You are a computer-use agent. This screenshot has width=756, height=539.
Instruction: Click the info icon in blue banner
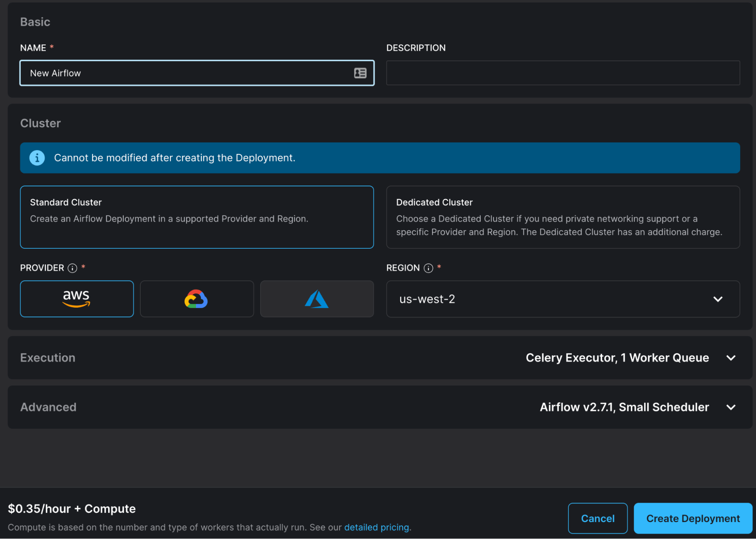(x=37, y=158)
